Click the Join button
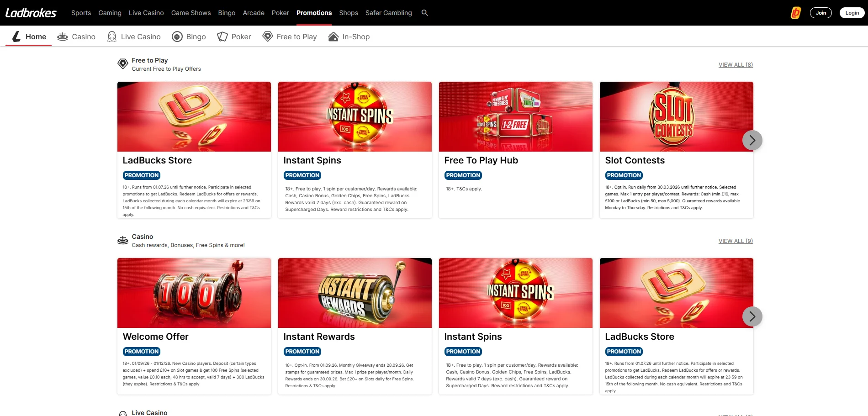 tap(821, 13)
